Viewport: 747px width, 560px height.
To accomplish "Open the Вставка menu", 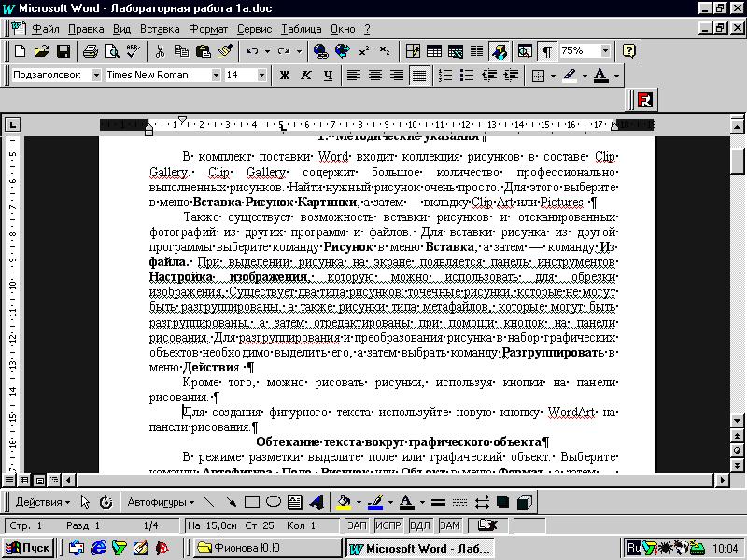I will point(160,29).
